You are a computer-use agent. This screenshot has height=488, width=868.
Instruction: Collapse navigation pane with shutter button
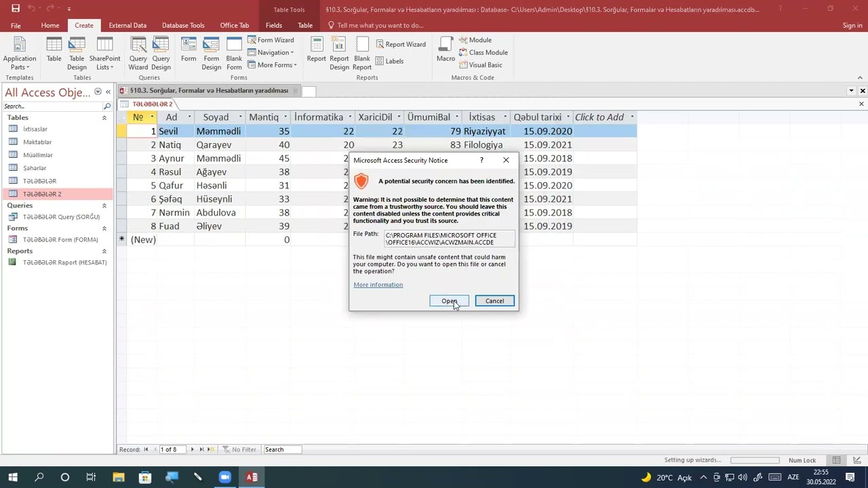tap(108, 92)
